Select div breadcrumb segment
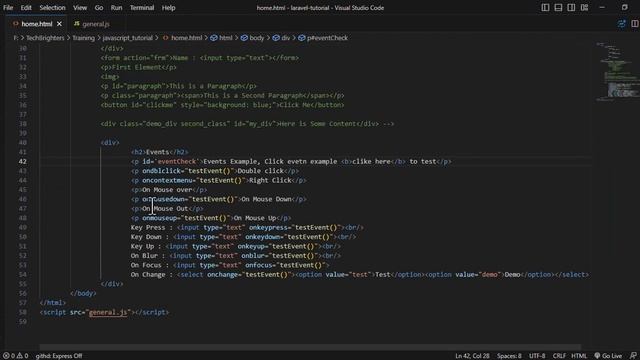 point(285,38)
